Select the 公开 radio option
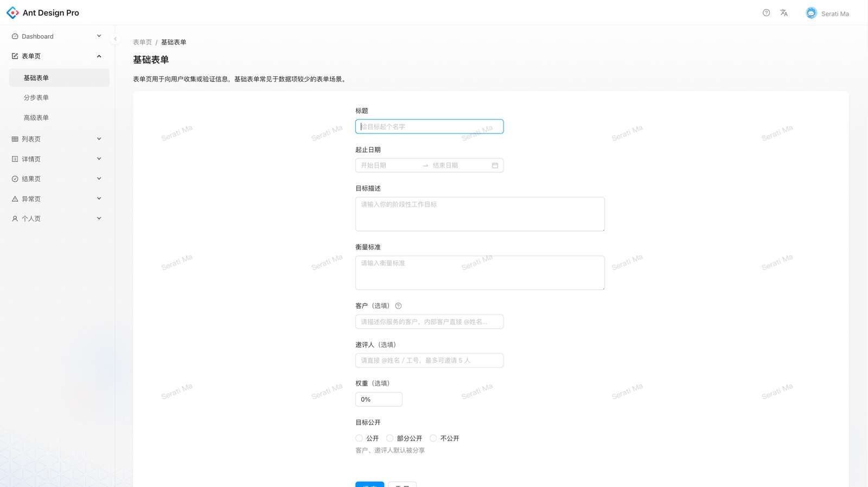 [359, 438]
